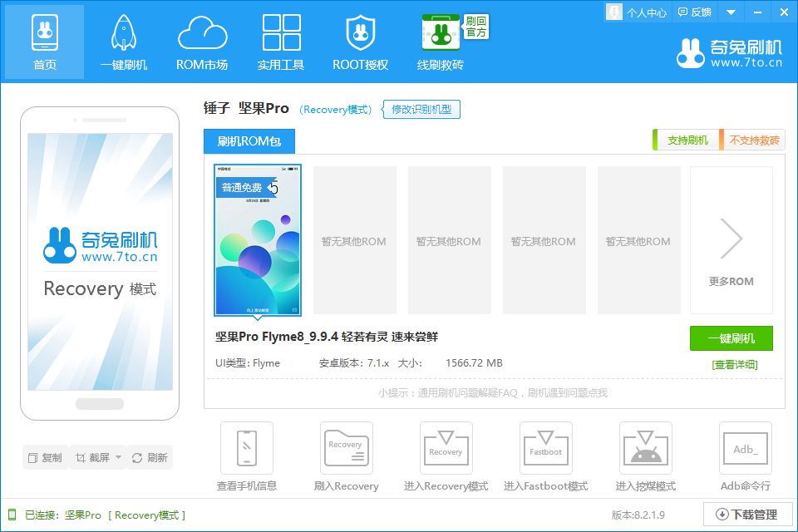Open 查看手机信息 phone info tool

[247, 456]
